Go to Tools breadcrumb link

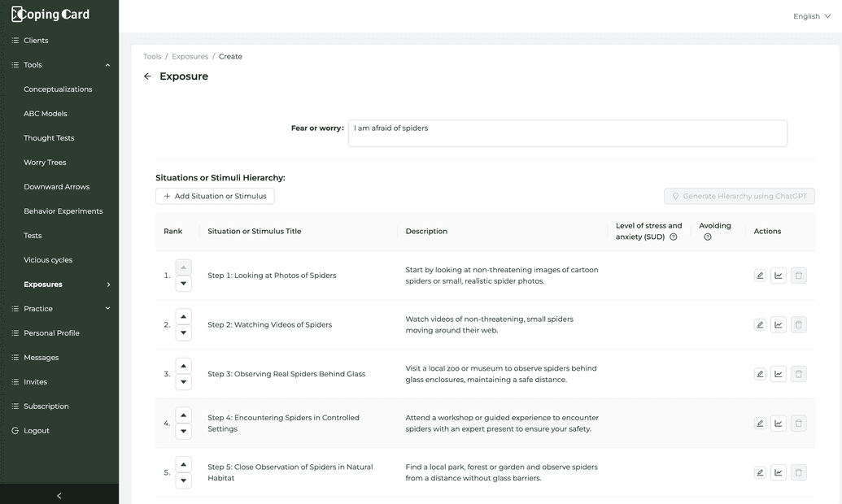point(152,56)
